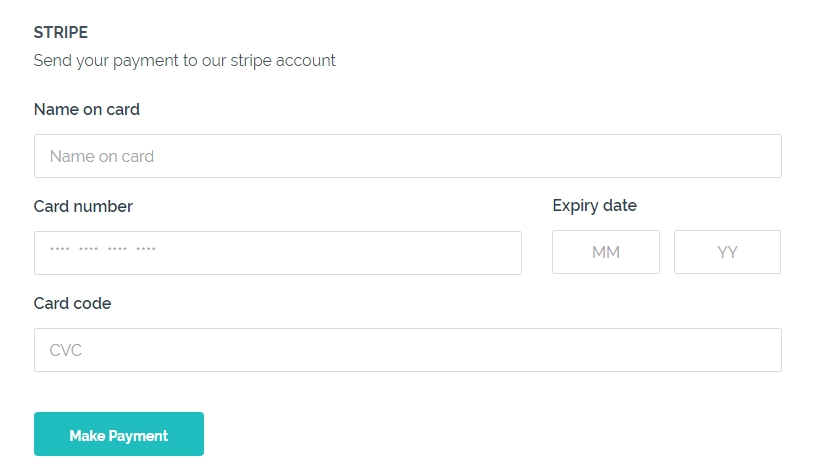Focus the two-digit expiry year box
The height and width of the screenshot is (470, 822).
(x=727, y=252)
